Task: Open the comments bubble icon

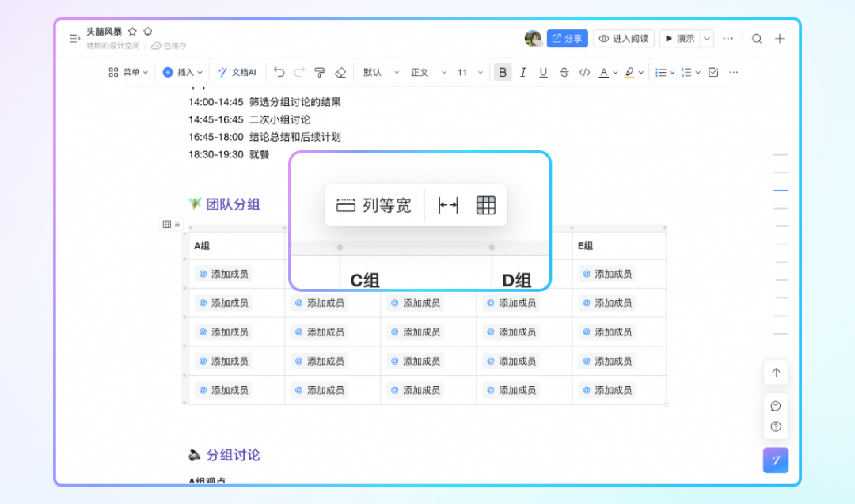Action: point(776,406)
